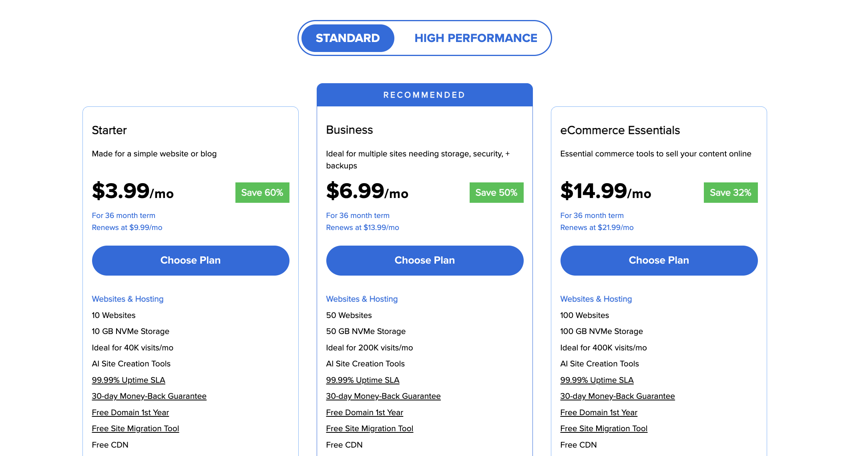Image resolution: width=868 pixels, height=456 pixels.
Task: Open the 99.99% Uptime SLA link under Starter
Action: (x=129, y=380)
